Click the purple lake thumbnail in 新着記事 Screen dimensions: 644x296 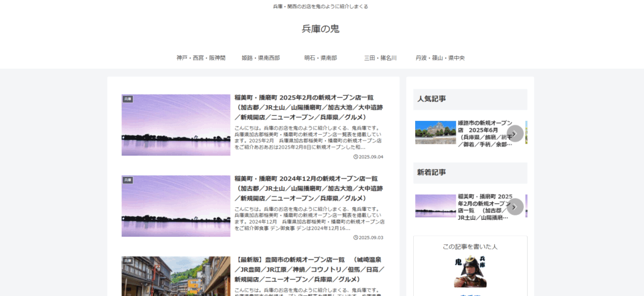pos(435,206)
